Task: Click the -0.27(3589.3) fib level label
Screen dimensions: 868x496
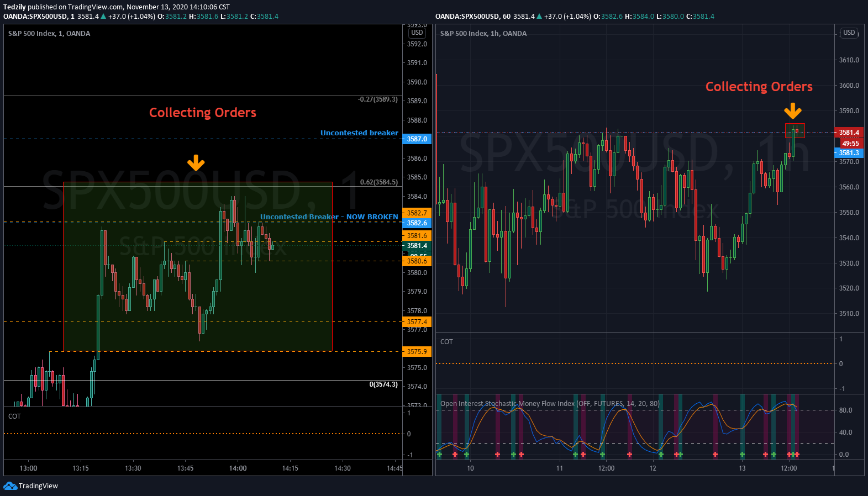Action: (x=378, y=99)
